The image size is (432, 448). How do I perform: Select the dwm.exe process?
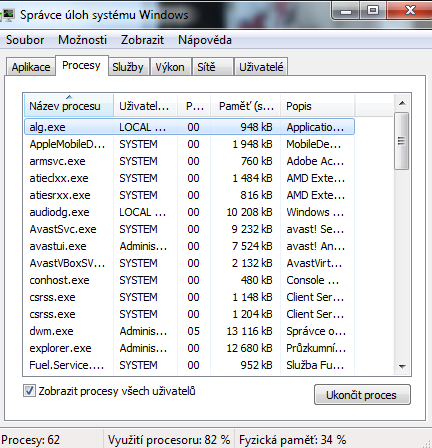point(189,331)
